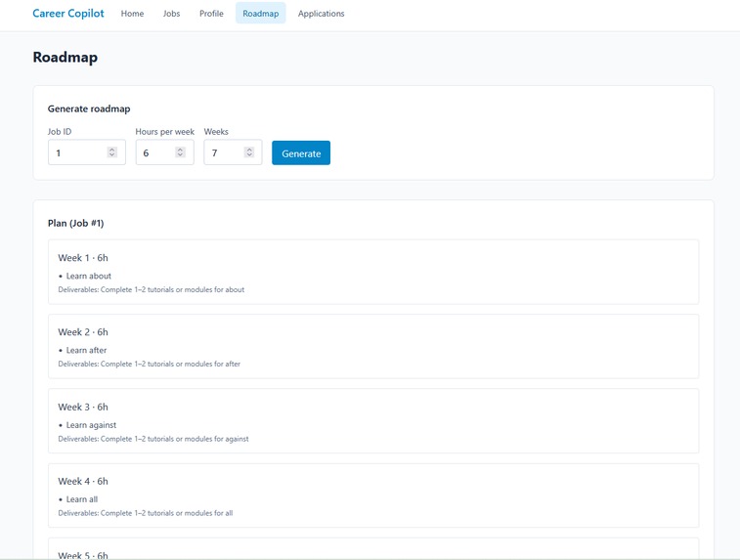This screenshot has height=560, width=740.
Task: Click the deliverables text for after
Action: point(150,365)
